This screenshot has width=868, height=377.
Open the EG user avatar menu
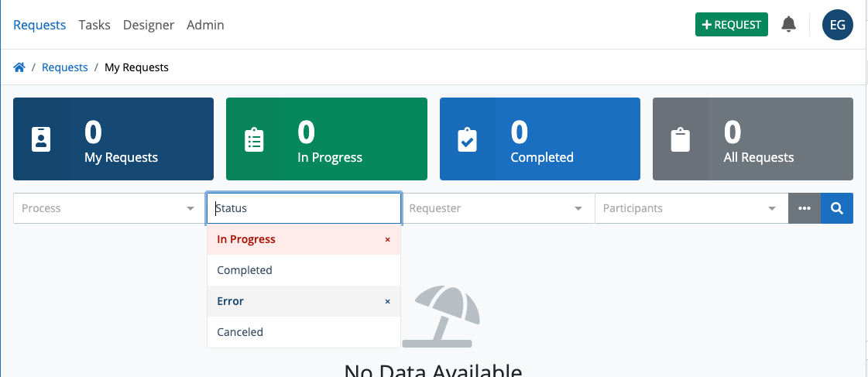(838, 25)
